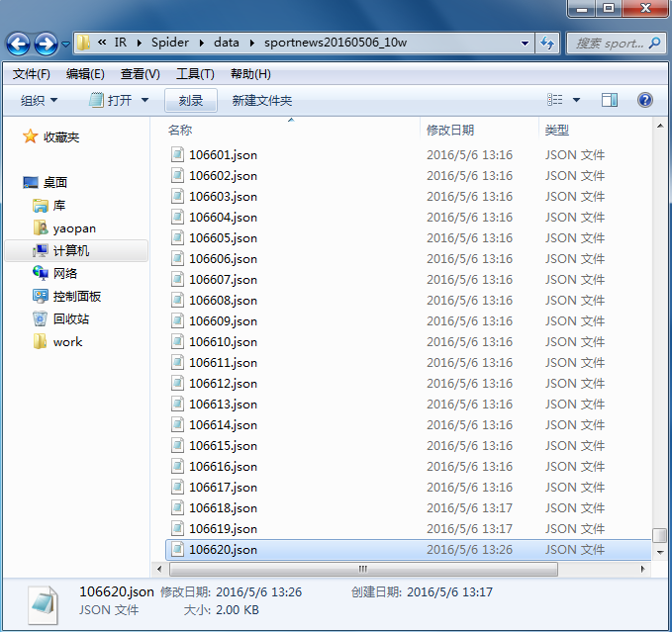Viewport: 672px width, 632px height.
Task: Select 收藏夹 favorites star icon
Action: pos(30,136)
